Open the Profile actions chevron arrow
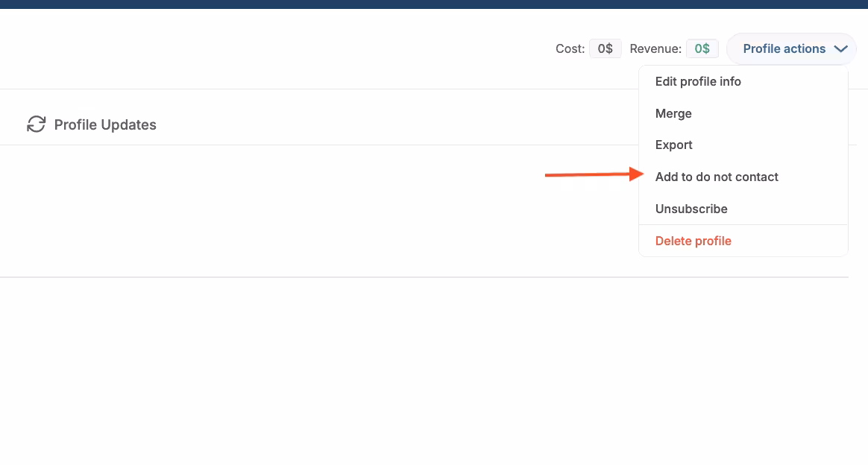The width and height of the screenshot is (868, 465). pyautogui.click(x=841, y=48)
